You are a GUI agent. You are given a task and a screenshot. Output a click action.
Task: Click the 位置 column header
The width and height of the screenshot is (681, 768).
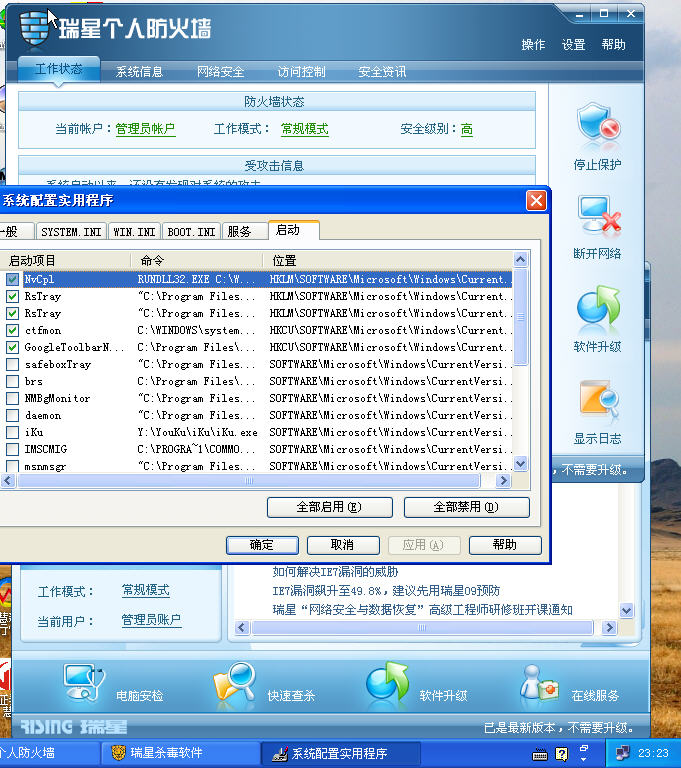[388, 261]
